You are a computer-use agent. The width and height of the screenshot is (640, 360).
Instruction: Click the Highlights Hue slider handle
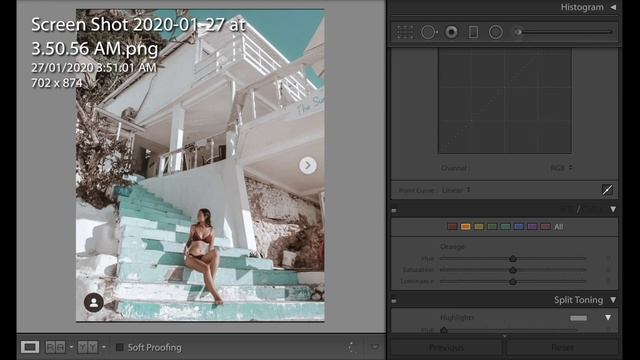(444, 330)
